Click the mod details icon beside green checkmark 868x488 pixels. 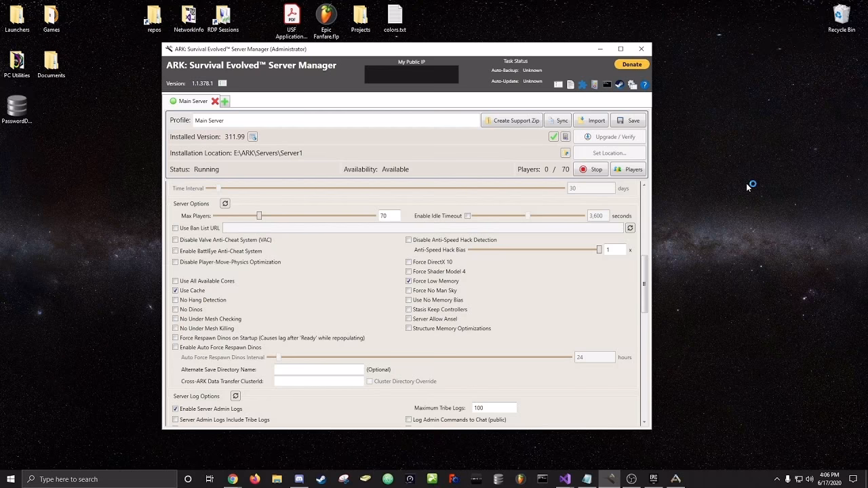point(566,137)
